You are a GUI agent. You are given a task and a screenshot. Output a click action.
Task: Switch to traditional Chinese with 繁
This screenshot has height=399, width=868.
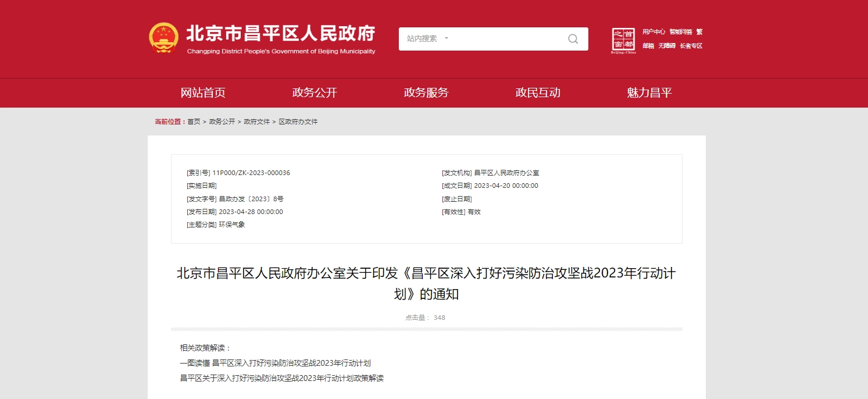[x=699, y=32]
